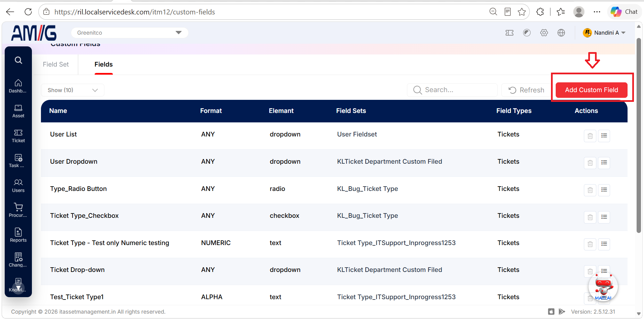
Task: Expand the Show (10) rows dropdown
Action: pyautogui.click(x=73, y=90)
